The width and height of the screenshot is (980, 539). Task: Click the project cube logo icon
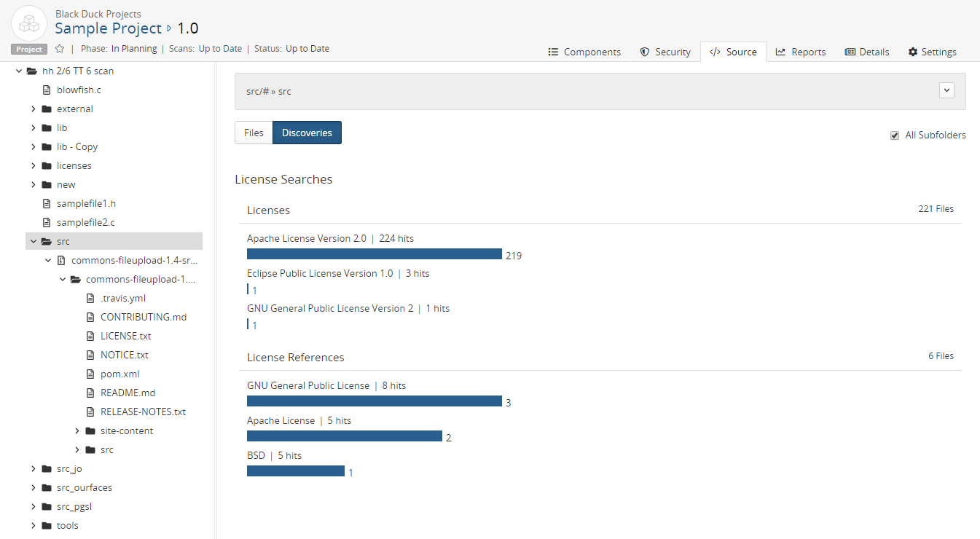tap(29, 23)
